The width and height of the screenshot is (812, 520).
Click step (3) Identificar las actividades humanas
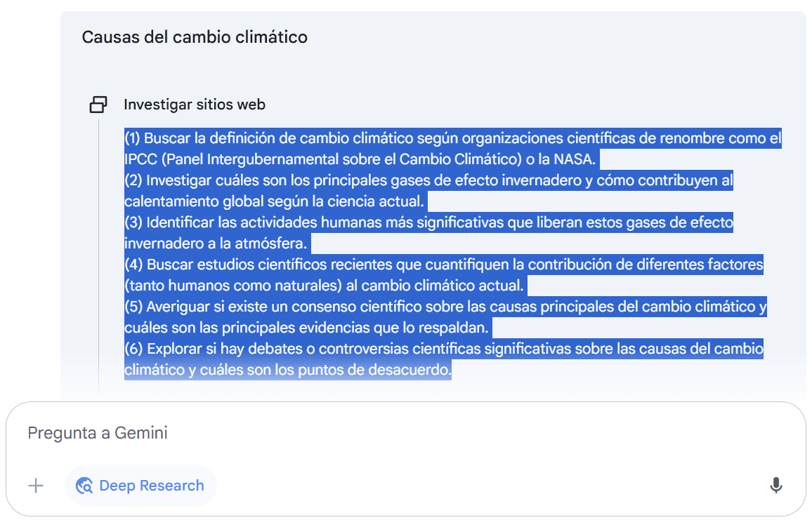point(428,233)
